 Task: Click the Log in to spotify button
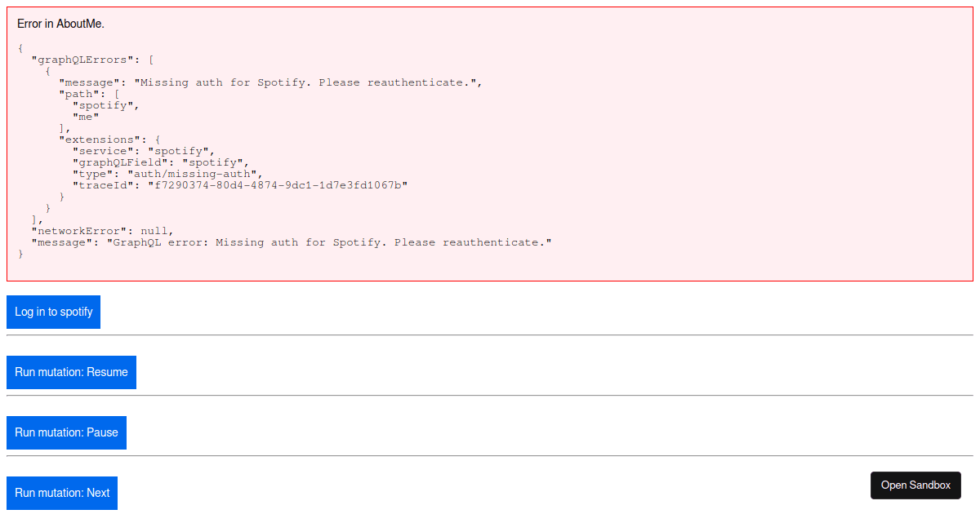[52, 312]
